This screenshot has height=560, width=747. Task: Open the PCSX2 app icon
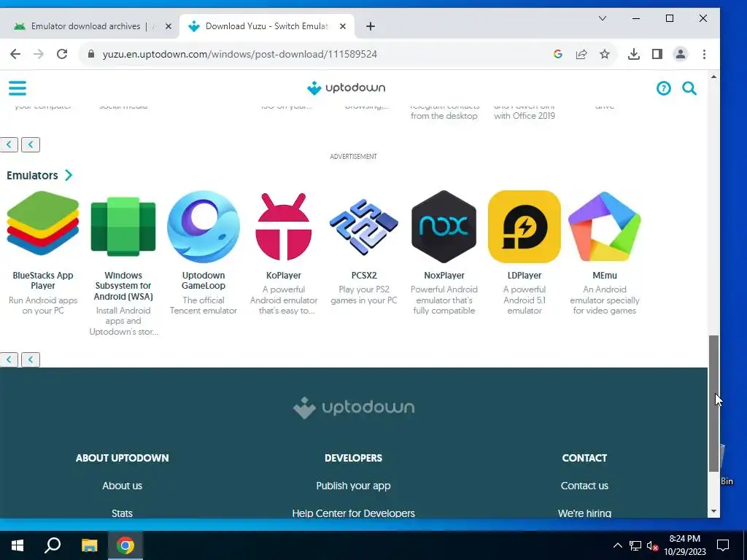click(364, 227)
